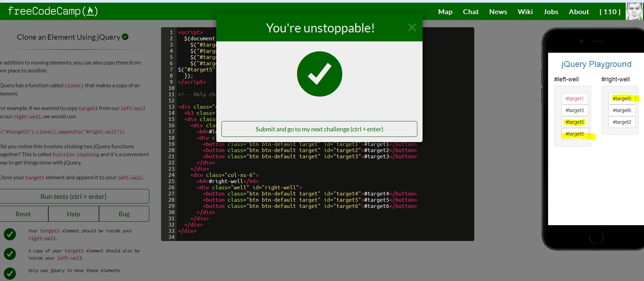This screenshot has height=281, width=644.
Task: Click checkmark for Only use jQuery test
Action: (10, 273)
